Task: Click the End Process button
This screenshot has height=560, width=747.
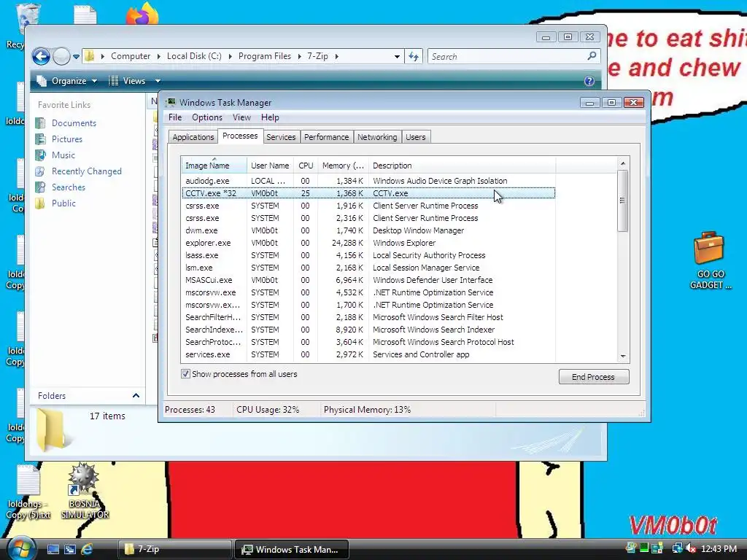Action: tap(594, 377)
